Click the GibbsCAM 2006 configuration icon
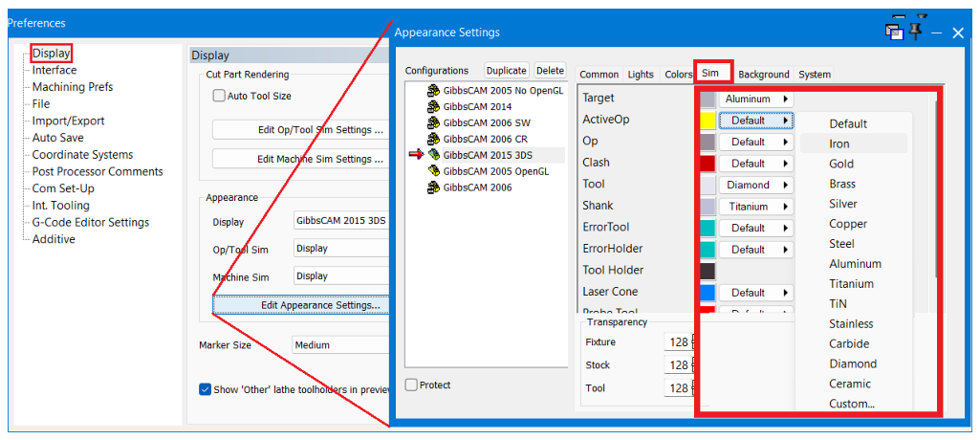Screen dimensions: 980x440 pos(433,187)
